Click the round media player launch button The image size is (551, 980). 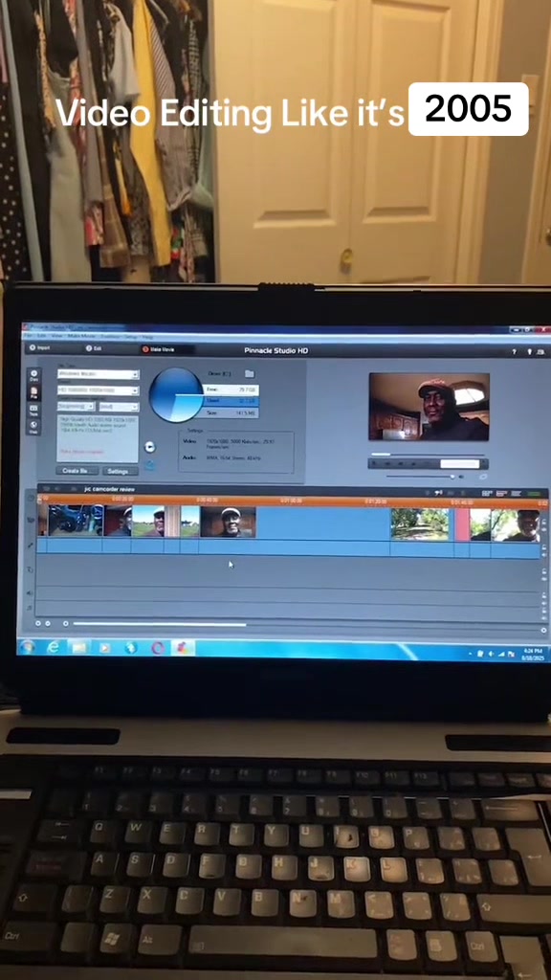tap(149, 447)
